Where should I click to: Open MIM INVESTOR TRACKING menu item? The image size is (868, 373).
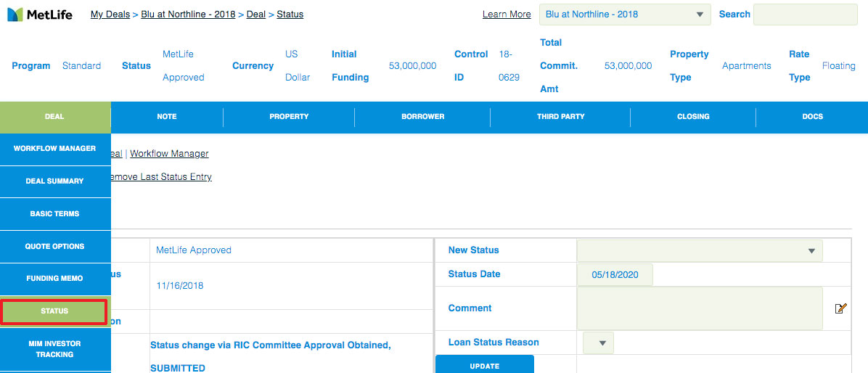coord(55,349)
